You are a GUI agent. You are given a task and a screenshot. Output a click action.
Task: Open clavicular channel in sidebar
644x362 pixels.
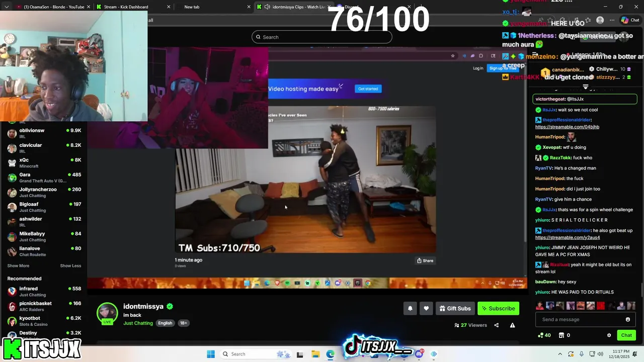click(44, 148)
